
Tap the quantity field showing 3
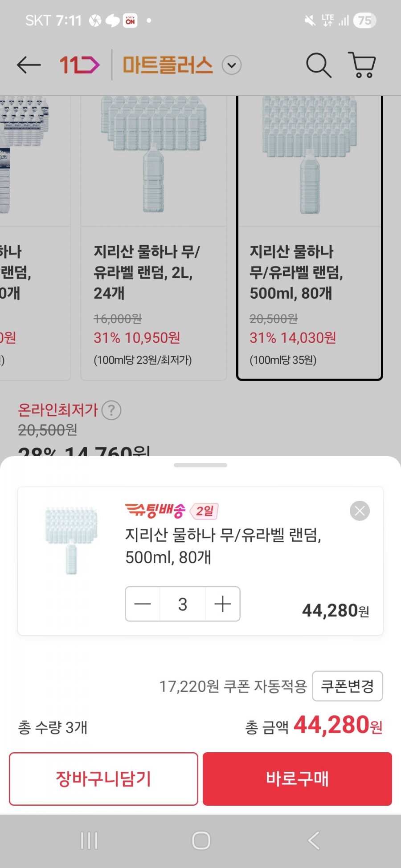[x=183, y=604]
